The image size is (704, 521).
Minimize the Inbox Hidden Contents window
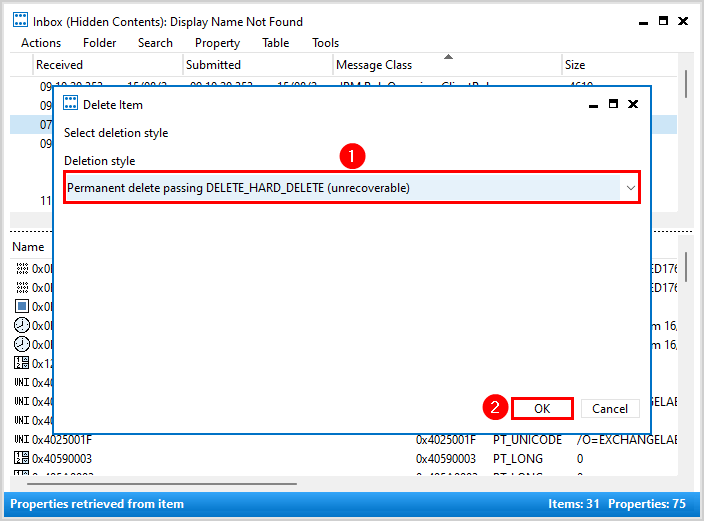point(643,23)
